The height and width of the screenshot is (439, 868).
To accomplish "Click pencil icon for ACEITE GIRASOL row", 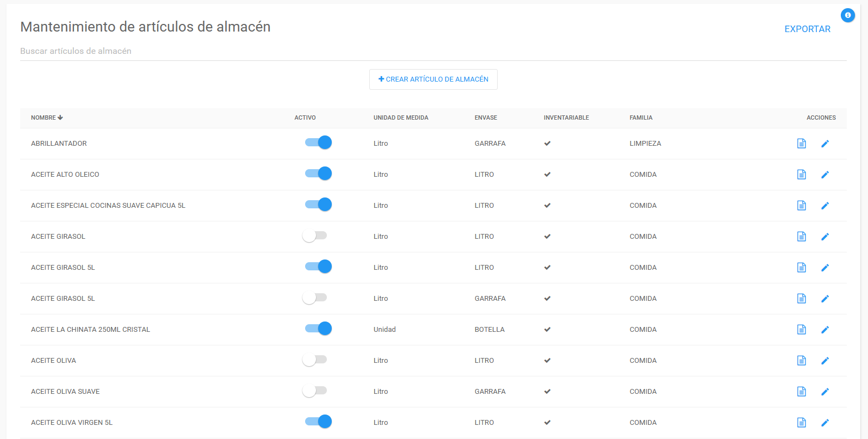I will click(x=824, y=237).
